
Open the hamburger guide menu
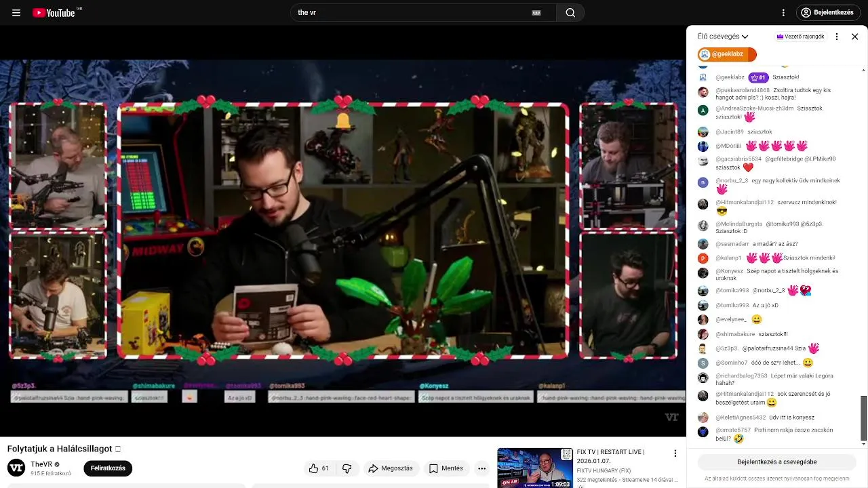click(x=16, y=12)
